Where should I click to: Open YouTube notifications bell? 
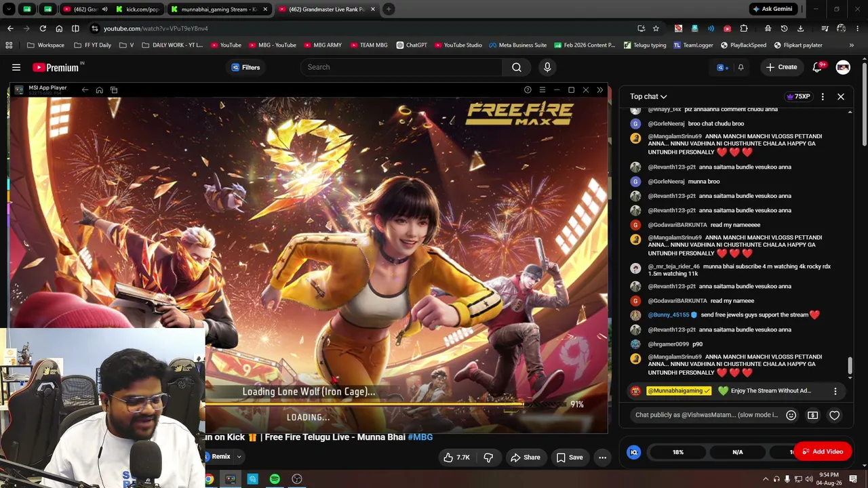[818, 67]
